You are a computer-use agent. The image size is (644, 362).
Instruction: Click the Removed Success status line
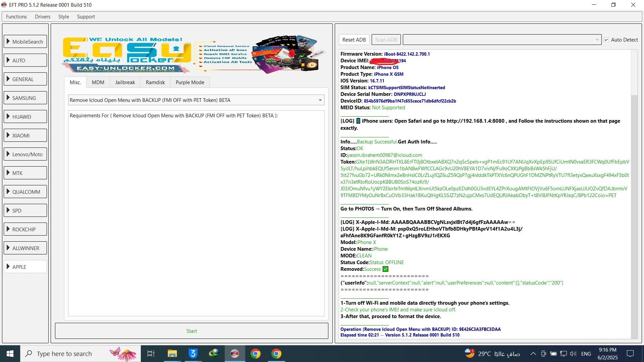point(364,269)
